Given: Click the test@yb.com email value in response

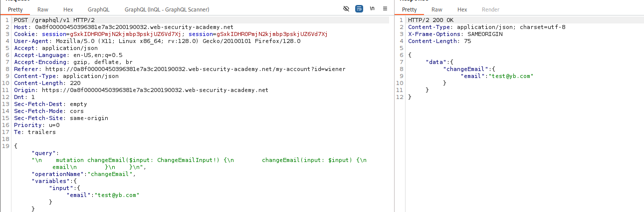Looking at the screenshot, I should coord(511,76).
